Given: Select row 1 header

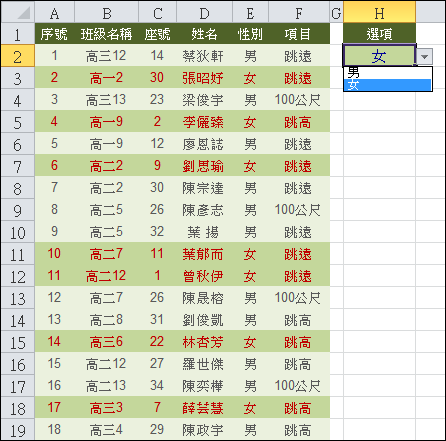Looking at the screenshot, I should point(17,34).
